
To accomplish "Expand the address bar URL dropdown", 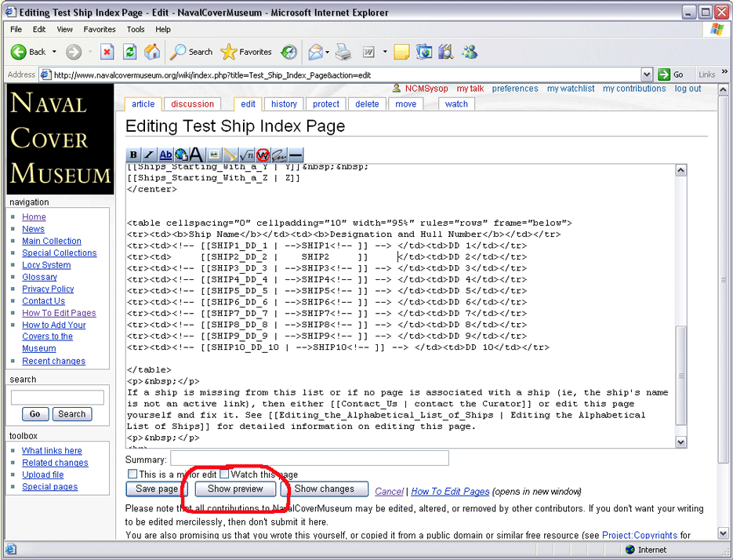I will [x=647, y=75].
